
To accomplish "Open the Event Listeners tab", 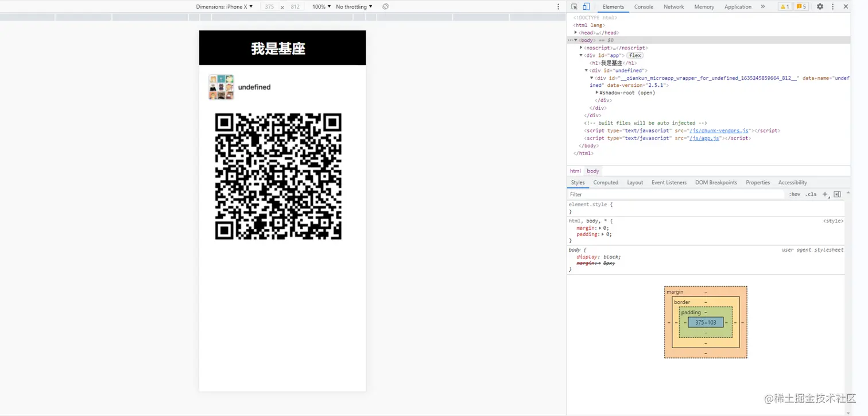I will click(x=669, y=183).
